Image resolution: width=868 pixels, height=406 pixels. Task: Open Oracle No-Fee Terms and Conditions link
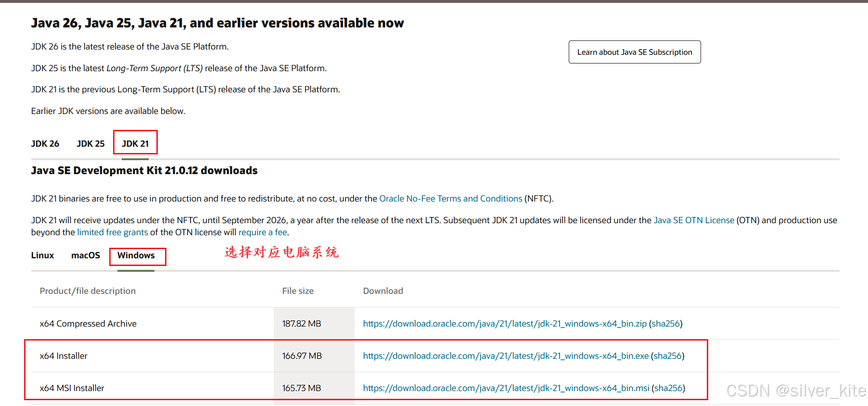451,199
